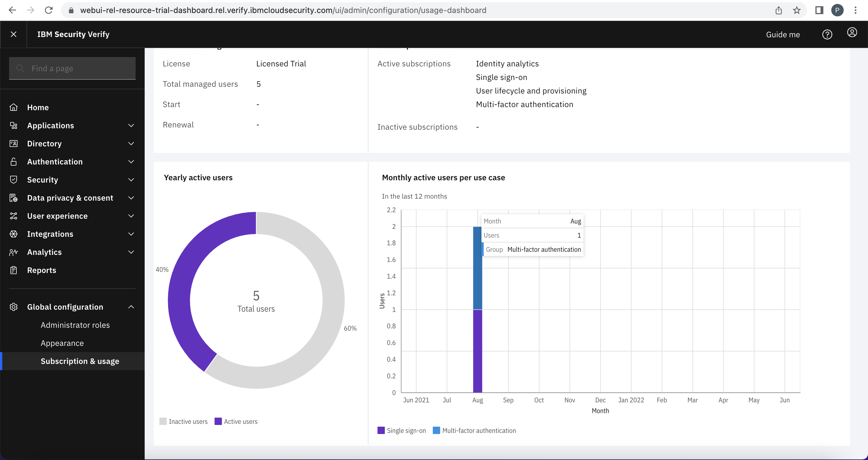Click the Reports clipboard icon
The width and height of the screenshot is (868, 460).
14,270
